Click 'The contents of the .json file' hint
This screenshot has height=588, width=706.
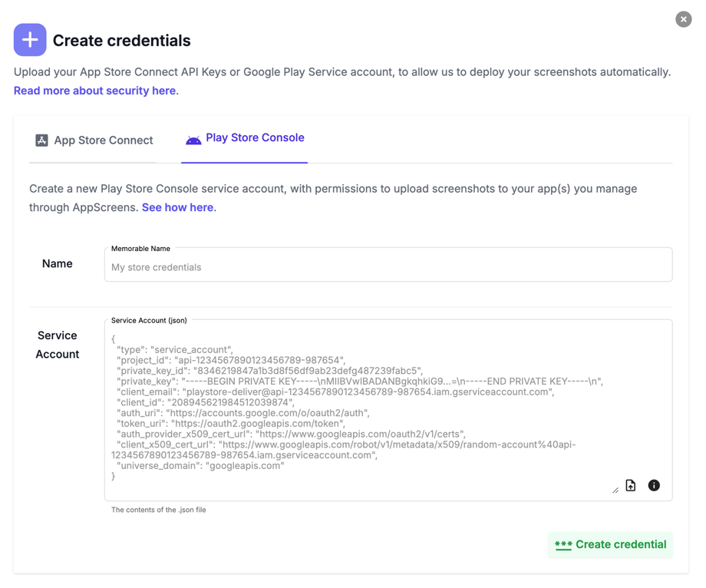pos(159,510)
